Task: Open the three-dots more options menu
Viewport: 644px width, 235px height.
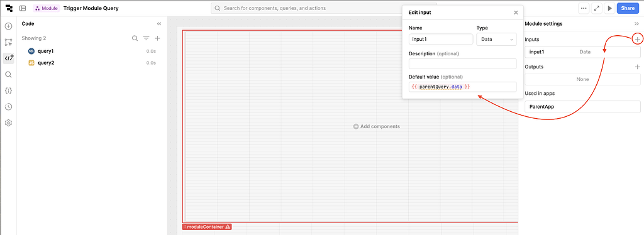Action: (x=584, y=8)
